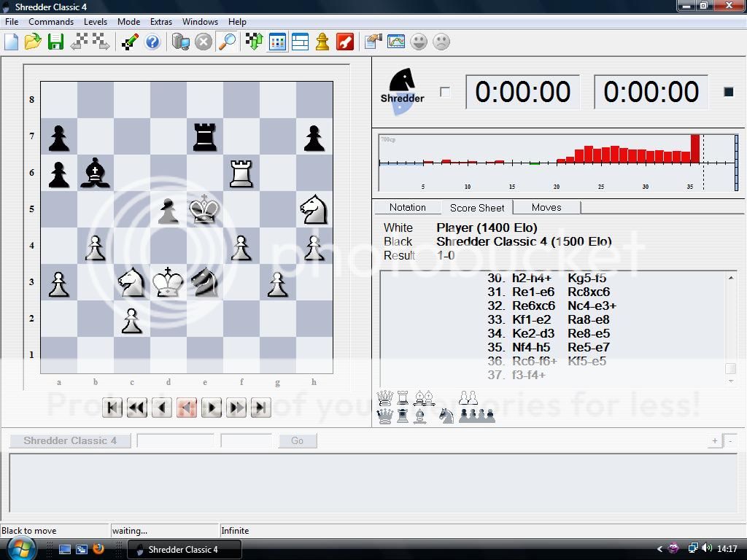The image size is (747, 560).
Task: Open the Levels menu
Action: tap(95, 22)
